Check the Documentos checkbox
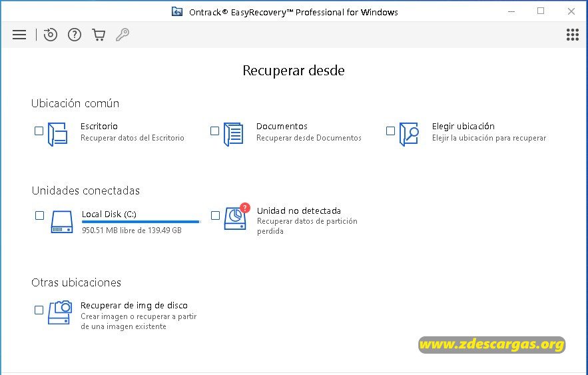Viewport: 588px width, 375px height. tap(214, 131)
